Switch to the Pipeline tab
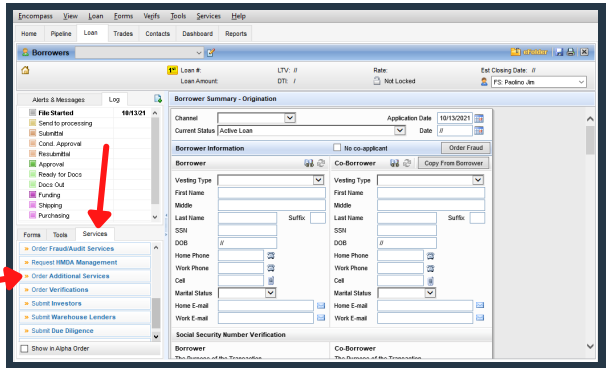The height and width of the screenshot is (374, 610). point(61,33)
